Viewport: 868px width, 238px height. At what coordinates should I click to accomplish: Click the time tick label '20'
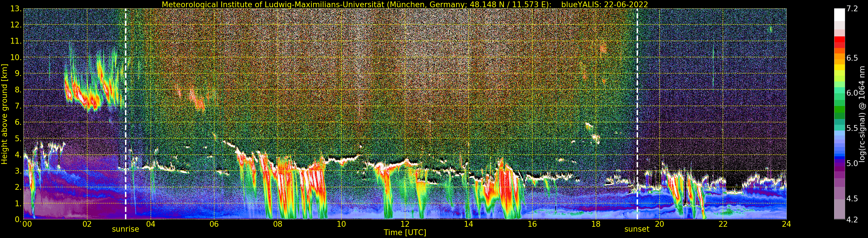659,224
